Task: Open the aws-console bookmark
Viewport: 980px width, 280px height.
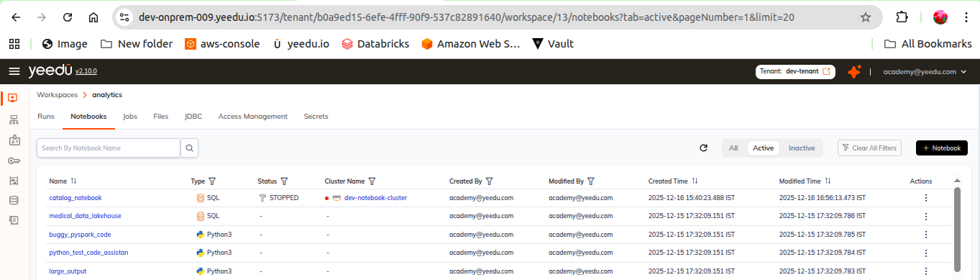Action: pos(222,44)
